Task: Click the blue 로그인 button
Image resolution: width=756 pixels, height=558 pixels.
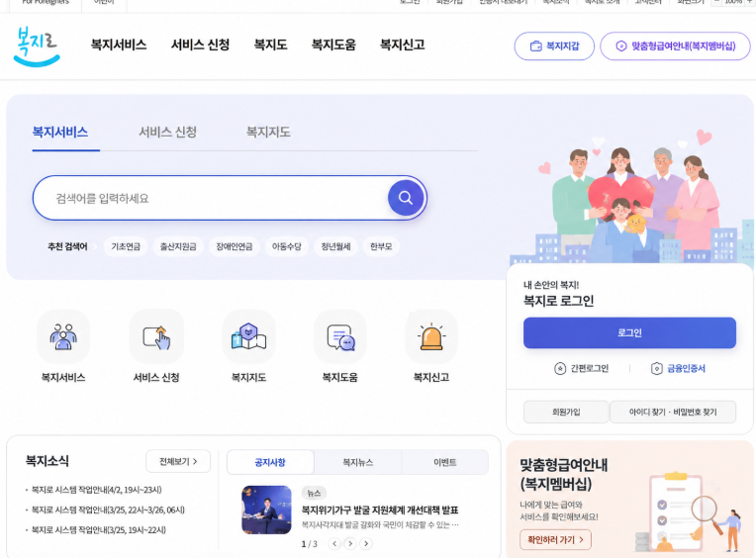Action: pyautogui.click(x=629, y=332)
